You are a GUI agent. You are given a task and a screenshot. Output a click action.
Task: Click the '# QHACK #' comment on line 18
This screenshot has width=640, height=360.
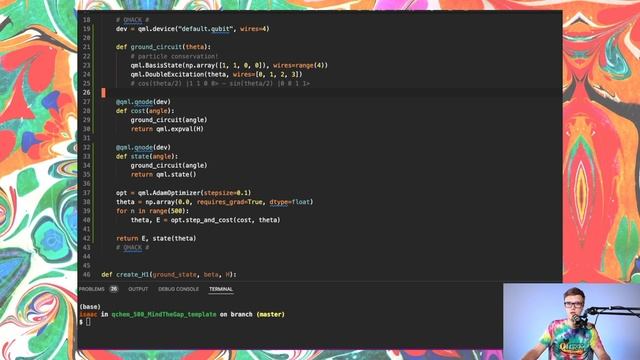coord(132,20)
